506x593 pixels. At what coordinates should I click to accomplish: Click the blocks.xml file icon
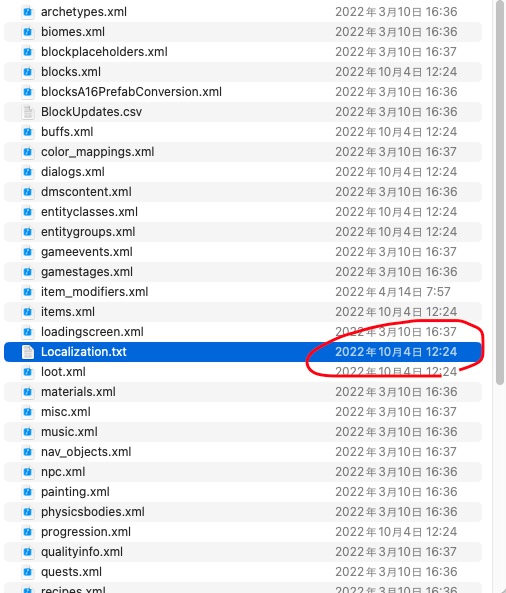click(28, 72)
